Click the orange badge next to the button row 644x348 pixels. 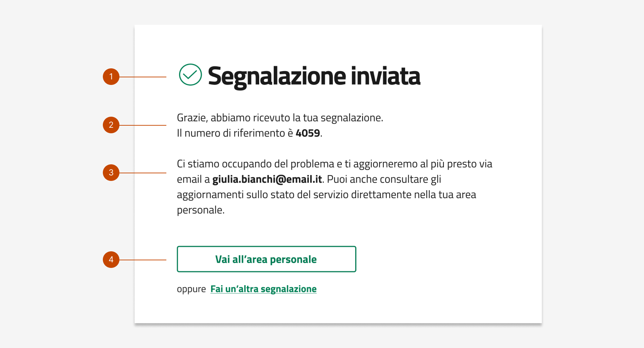click(x=111, y=260)
